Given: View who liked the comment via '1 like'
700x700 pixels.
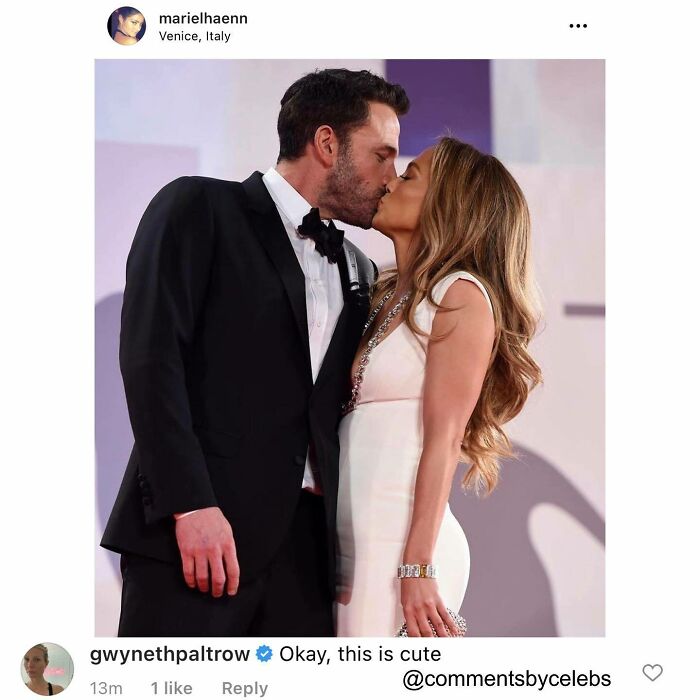Looking at the screenshot, I should pyautogui.click(x=171, y=688).
